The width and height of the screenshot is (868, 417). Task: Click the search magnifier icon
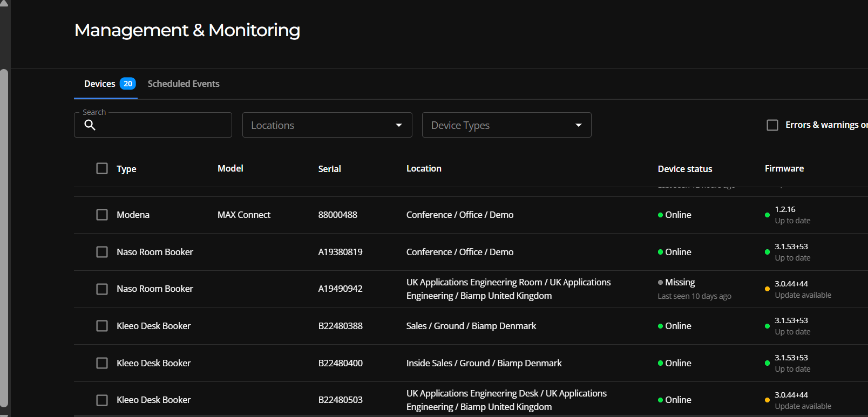coord(90,125)
